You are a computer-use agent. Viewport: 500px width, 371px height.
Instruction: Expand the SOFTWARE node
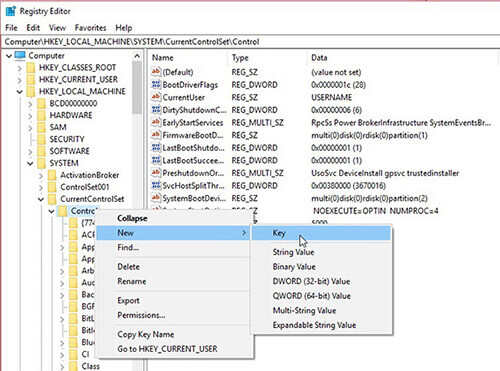pos(30,152)
